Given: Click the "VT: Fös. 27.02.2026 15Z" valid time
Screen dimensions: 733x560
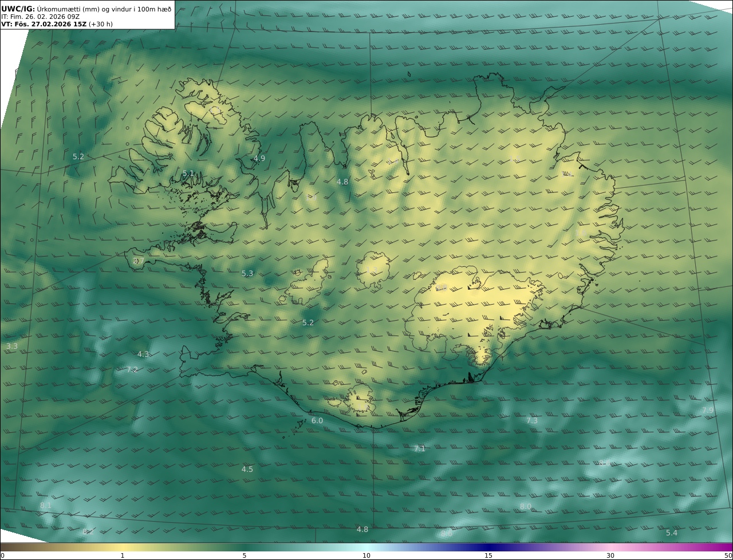Looking at the screenshot, I should point(44,24).
